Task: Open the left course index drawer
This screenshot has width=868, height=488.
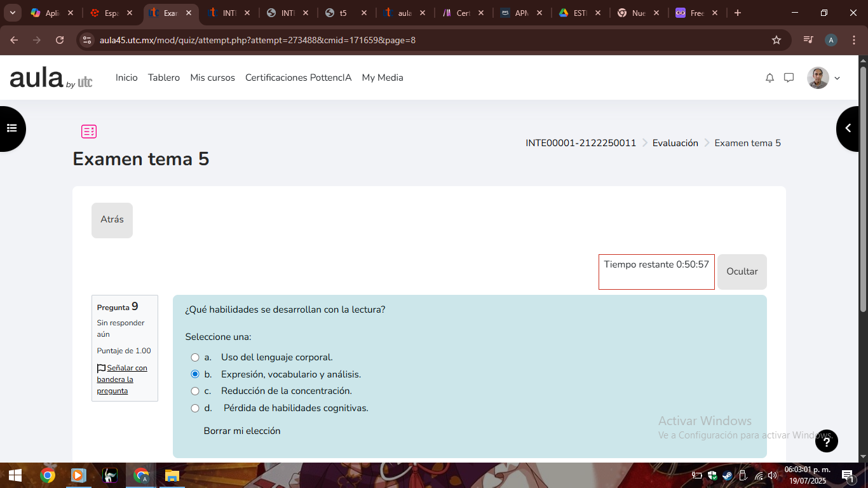Action: pyautogui.click(x=11, y=128)
